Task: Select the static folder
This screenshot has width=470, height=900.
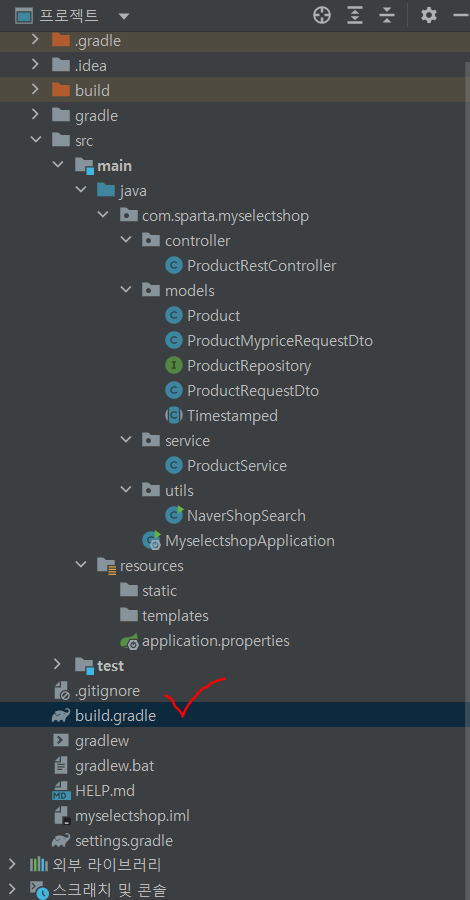Action: [x=160, y=590]
